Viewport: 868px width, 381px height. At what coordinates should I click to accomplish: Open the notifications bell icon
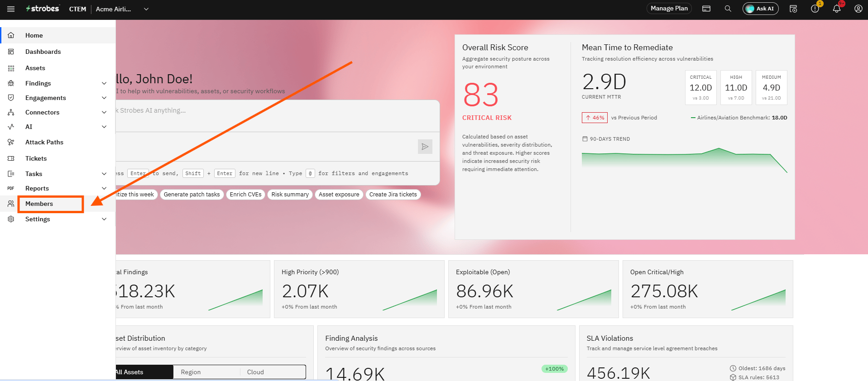836,9
